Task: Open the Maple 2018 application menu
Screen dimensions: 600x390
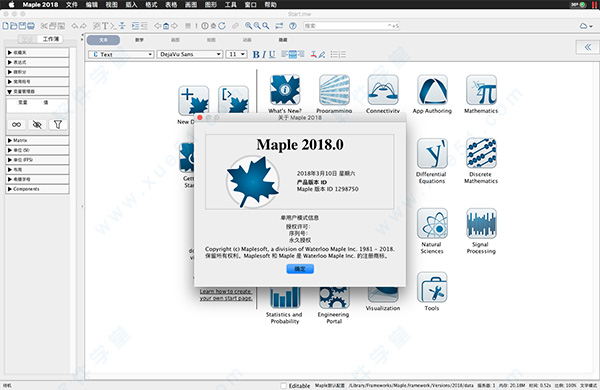Action: pos(40,5)
